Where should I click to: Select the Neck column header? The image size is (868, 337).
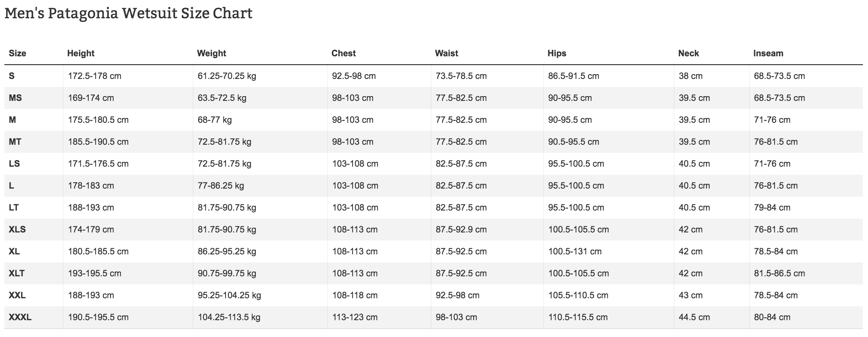688,53
